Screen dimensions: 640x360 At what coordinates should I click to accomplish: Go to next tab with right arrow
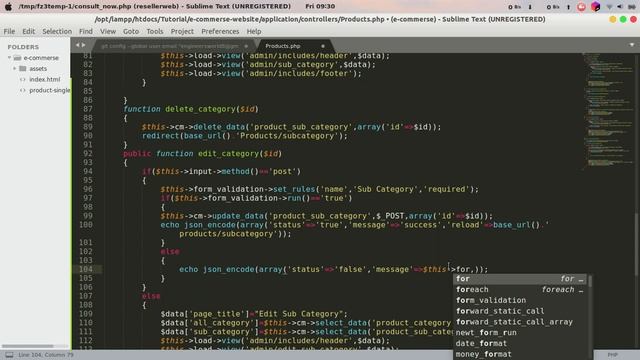[x=83, y=45]
